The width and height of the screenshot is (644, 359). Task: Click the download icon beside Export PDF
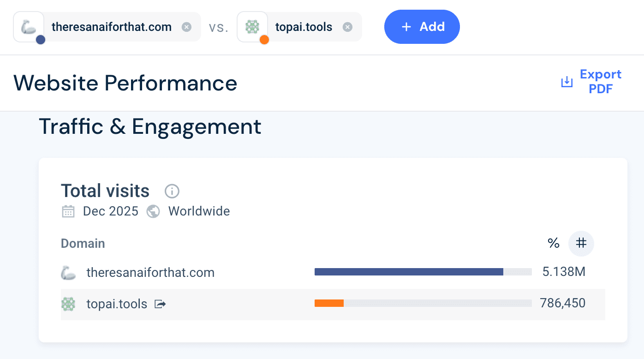pos(566,82)
